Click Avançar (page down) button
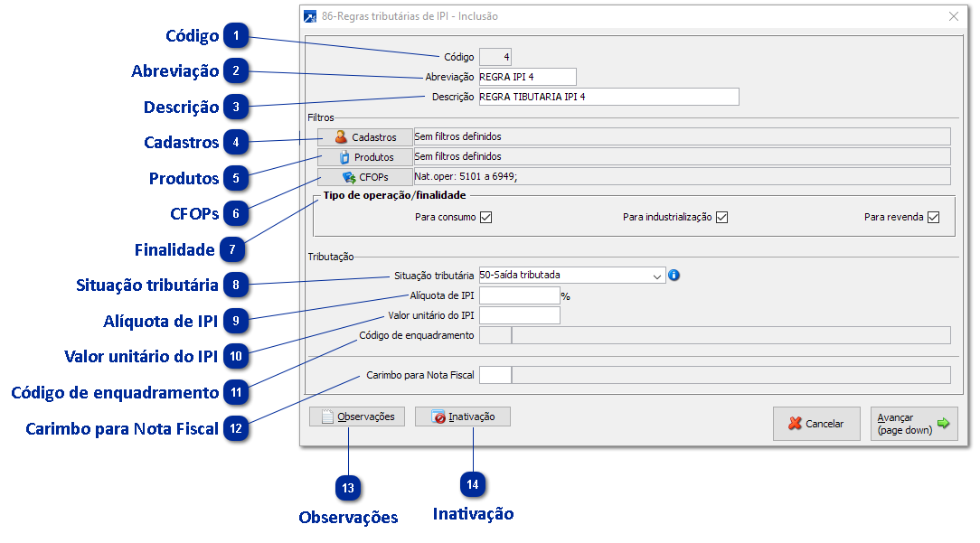 point(914,424)
